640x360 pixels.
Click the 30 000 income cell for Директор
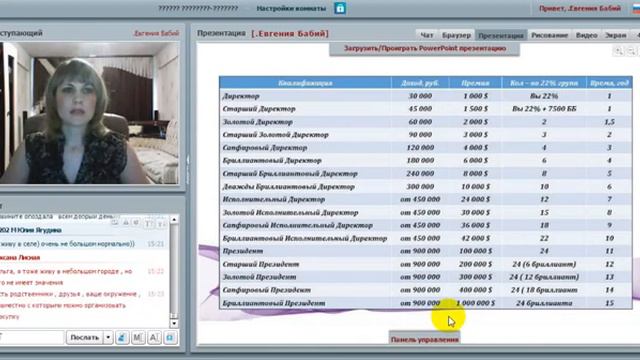tap(420, 96)
